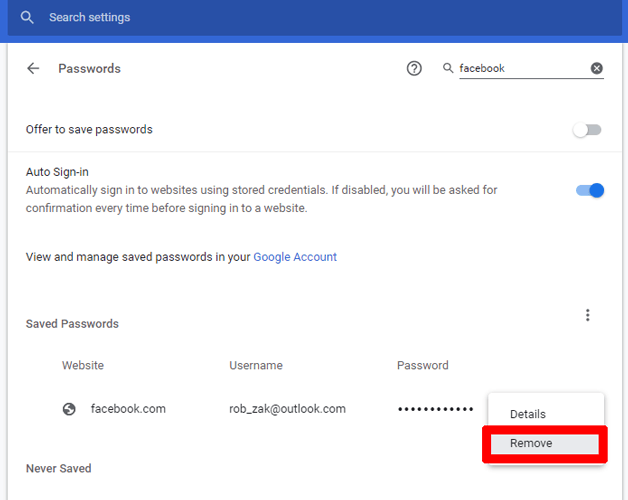Viewport: 628px width, 500px height.
Task: Click the search settings magnifier icon
Action: click(x=27, y=17)
